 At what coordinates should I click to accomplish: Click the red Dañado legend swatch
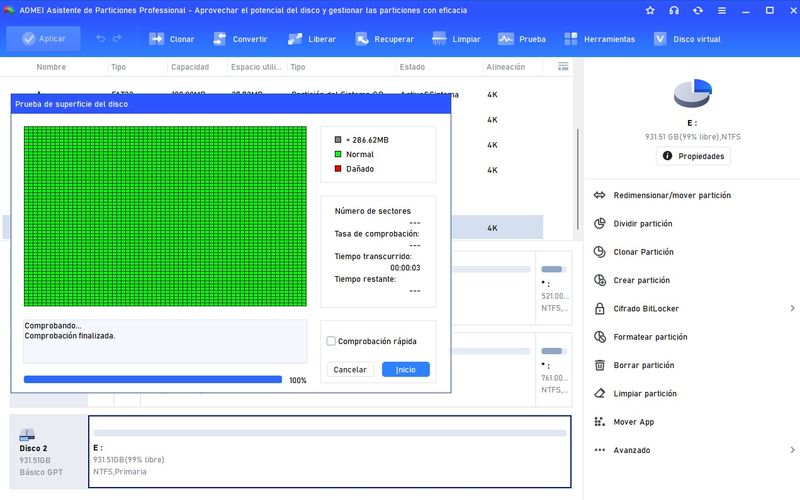coord(338,168)
